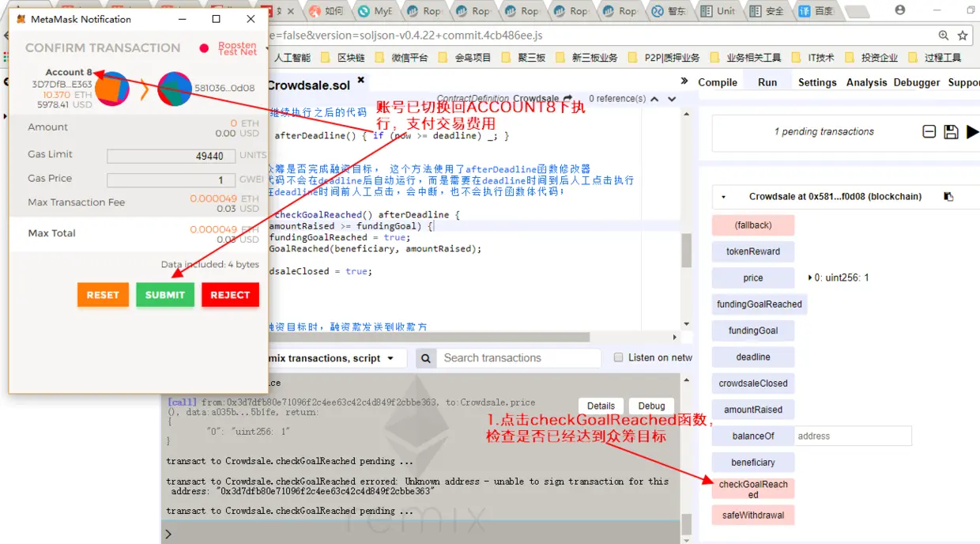
Task: Open the Chrome profile avatar icon
Action: click(x=899, y=10)
